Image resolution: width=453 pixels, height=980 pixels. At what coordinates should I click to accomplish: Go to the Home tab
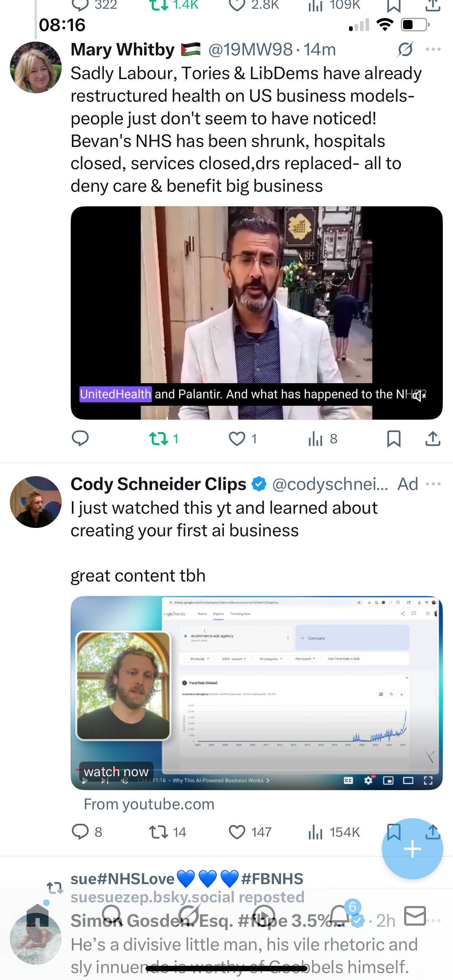point(37,916)
